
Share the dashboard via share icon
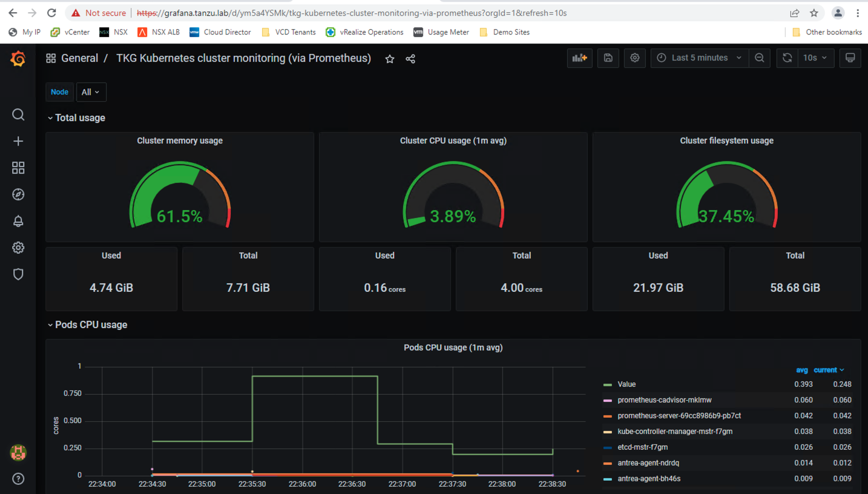[x=410, y=59]
